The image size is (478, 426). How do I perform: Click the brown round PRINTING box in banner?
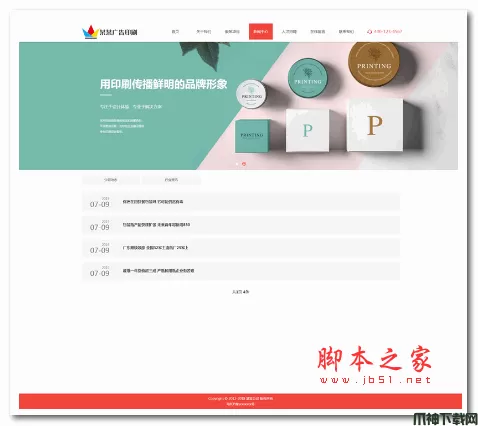[x=374, y=64]
